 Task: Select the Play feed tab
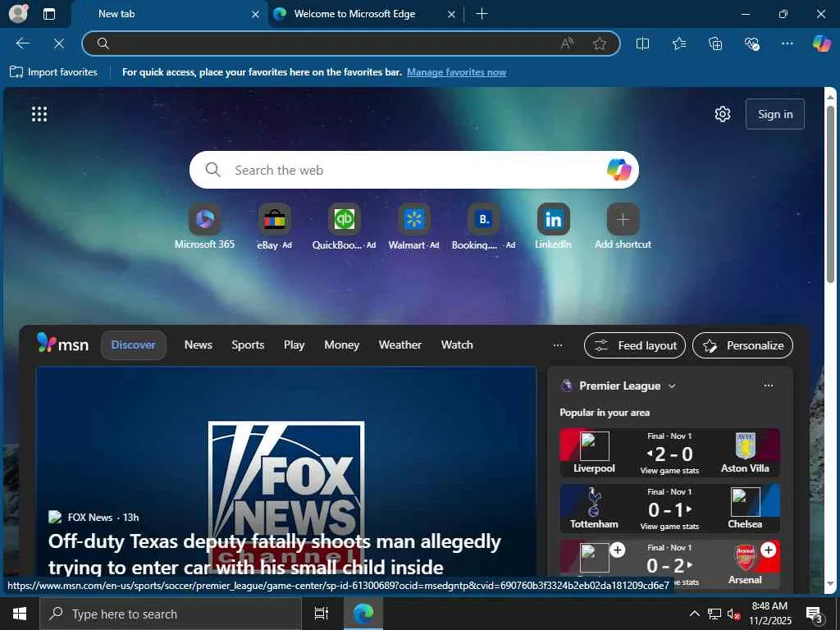294,345
